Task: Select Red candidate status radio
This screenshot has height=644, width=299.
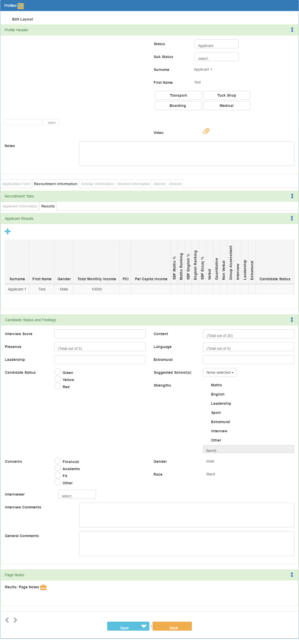Action: point(58,386)
